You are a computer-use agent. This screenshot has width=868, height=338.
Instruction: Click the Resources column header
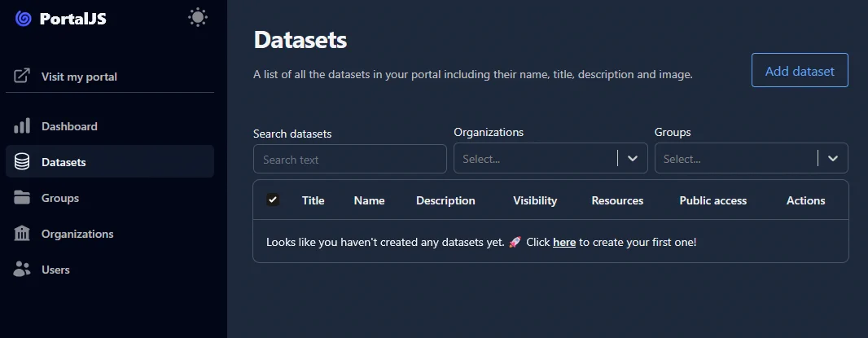[x=617, y=200]
